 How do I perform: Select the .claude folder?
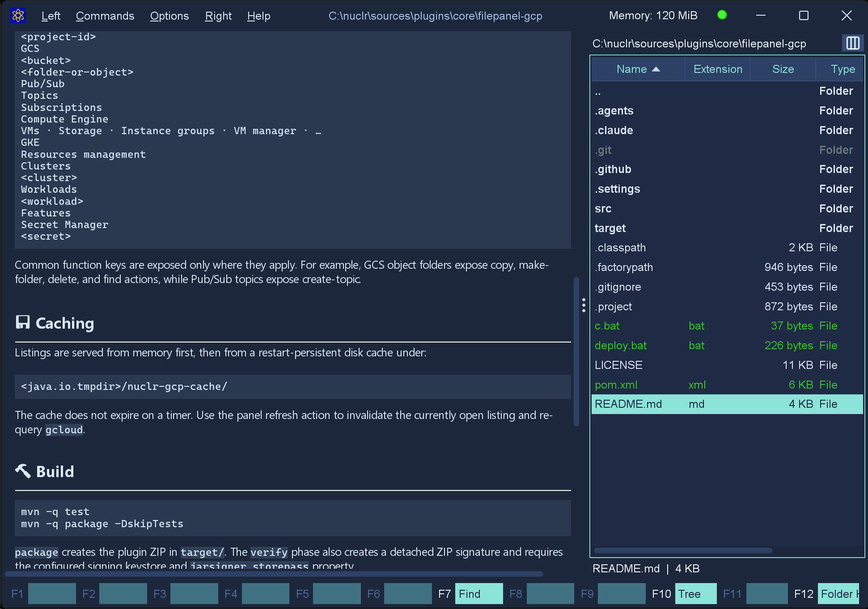727,131
